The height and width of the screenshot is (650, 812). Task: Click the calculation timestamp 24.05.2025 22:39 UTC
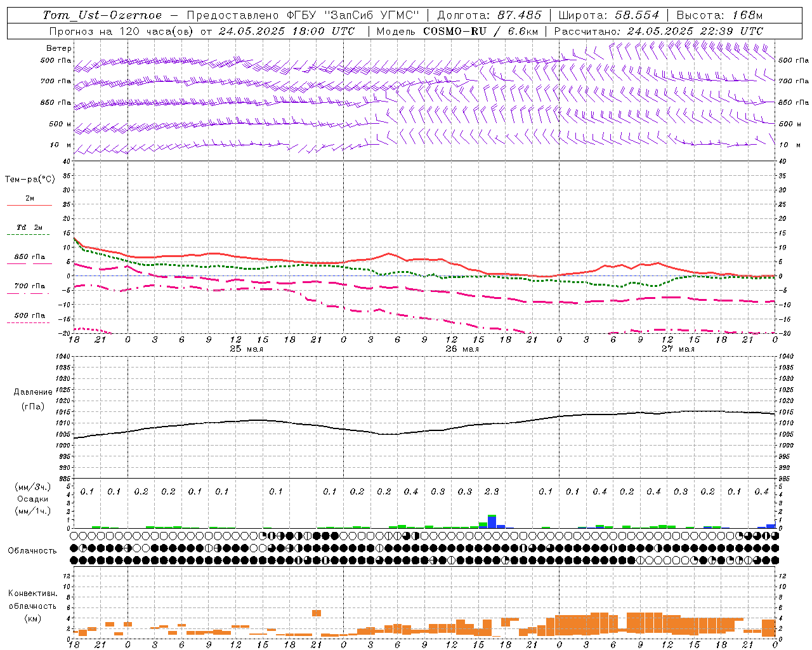[695, 31]
